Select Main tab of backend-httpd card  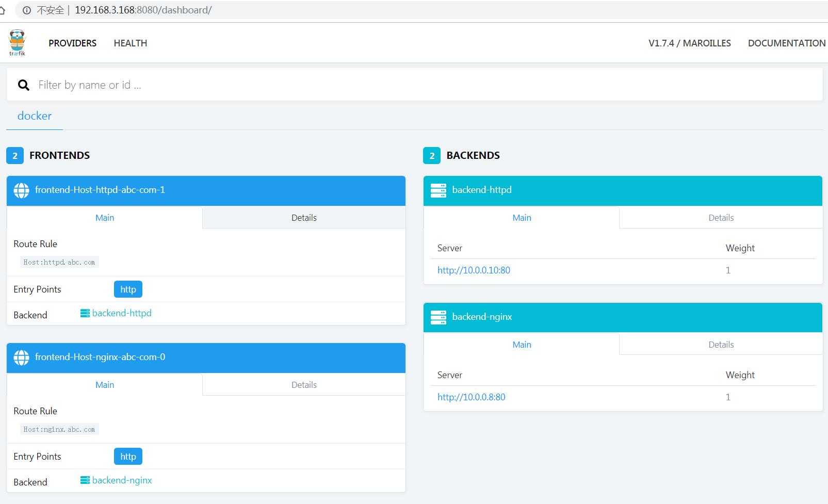coord(522,218)
